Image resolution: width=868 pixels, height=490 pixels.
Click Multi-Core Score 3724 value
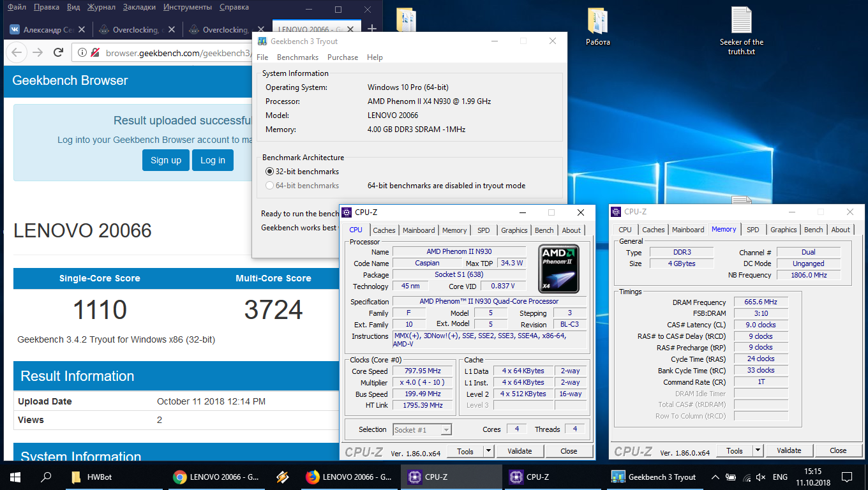273,310
